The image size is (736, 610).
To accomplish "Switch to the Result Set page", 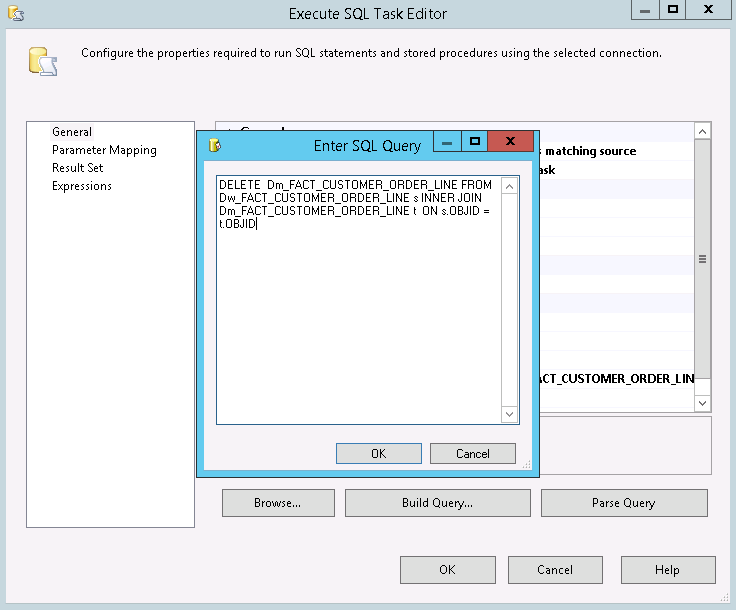I will point(77,168).
